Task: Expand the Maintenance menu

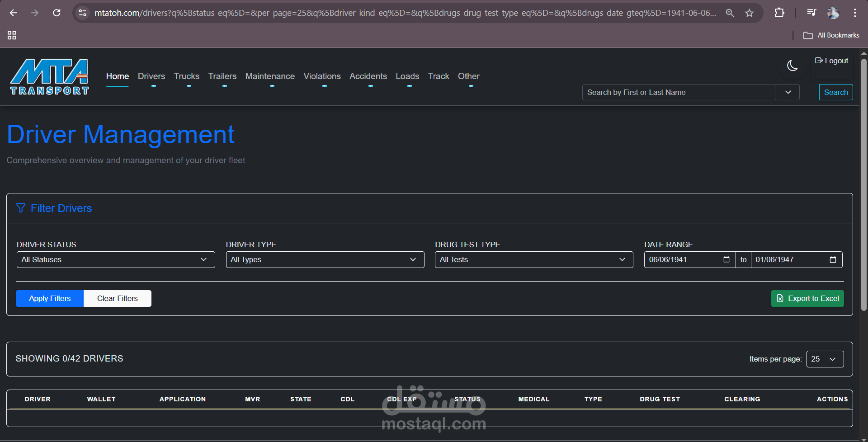Action: (x=270, y=76)
